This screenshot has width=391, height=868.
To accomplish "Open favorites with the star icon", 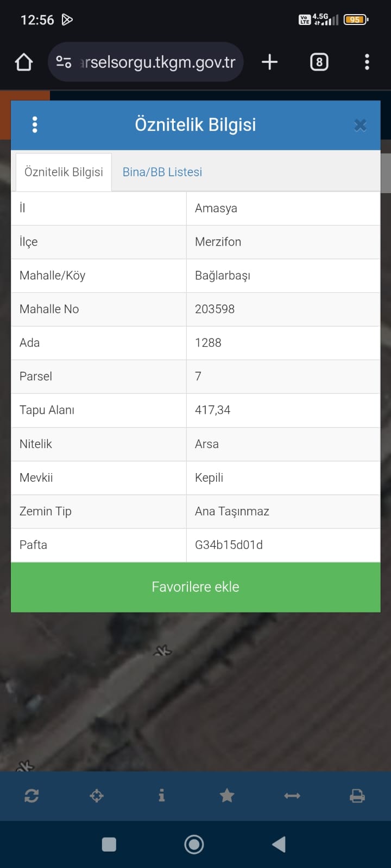I will tap(227, 796).
